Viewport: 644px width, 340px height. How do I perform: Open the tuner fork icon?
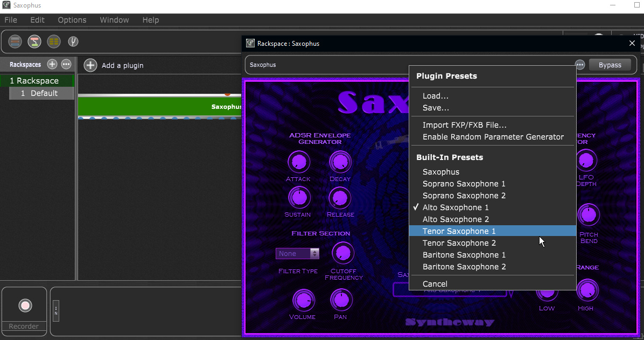coord(73,41)
